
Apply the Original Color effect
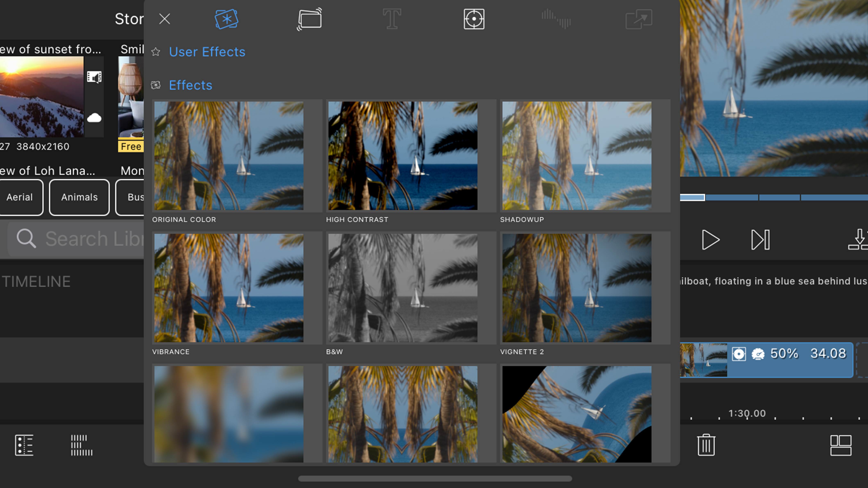[229, 156]
